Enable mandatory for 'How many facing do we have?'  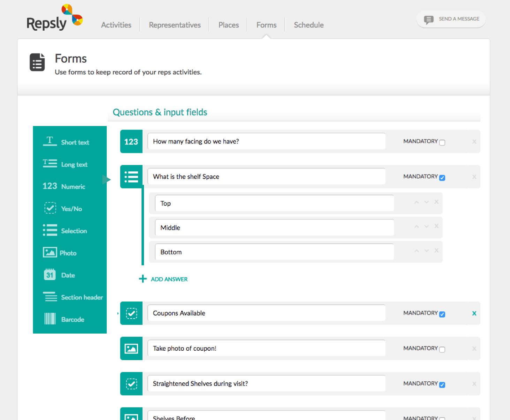coord(442,142)
